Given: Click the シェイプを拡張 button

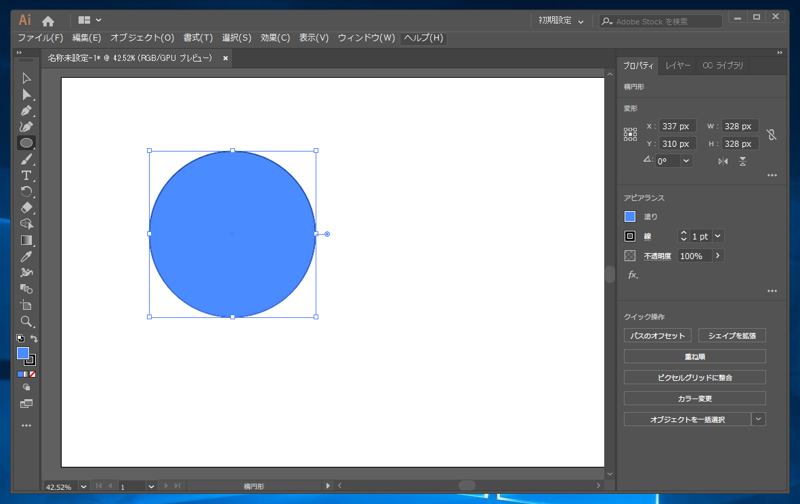Looking at the screenshot, I should point(732,336).
